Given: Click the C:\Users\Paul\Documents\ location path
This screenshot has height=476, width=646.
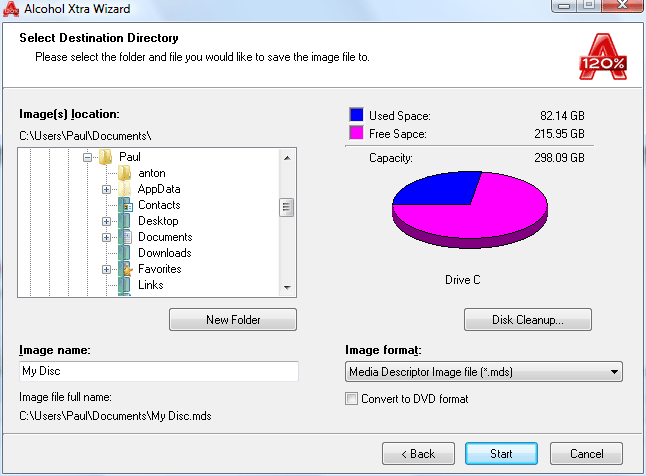Looking at the screenshot, I should point(85,136).
